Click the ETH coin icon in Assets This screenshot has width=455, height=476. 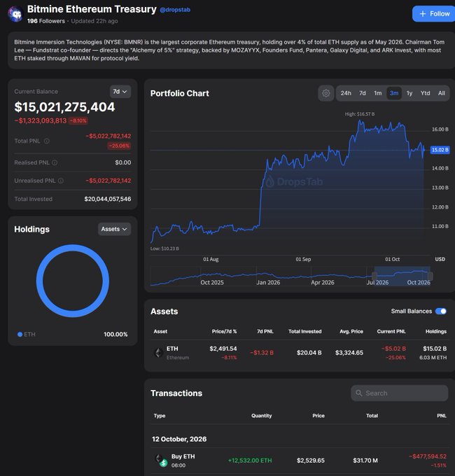(158, 353)
